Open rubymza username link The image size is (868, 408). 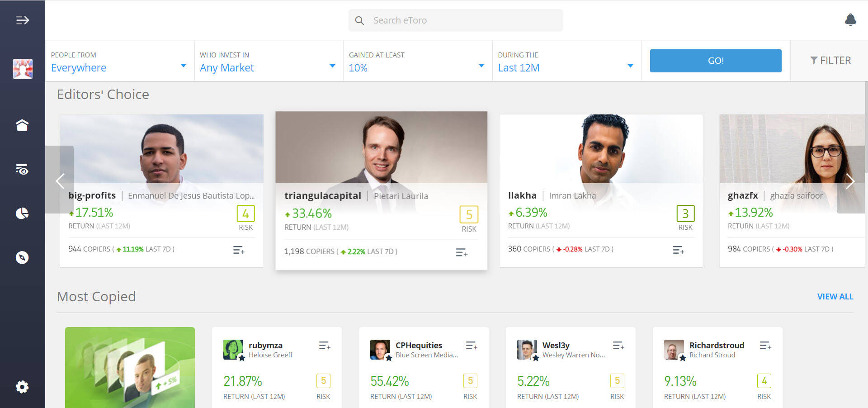[265, 346]
